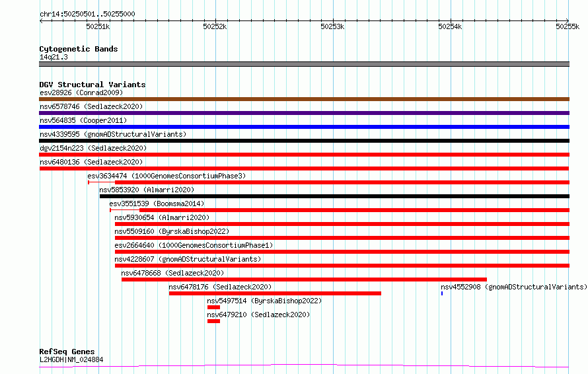Select the magenta L2HGDH gene line
Image resolution: width=588 pixels, height=374 pixels.
point(304,365)
